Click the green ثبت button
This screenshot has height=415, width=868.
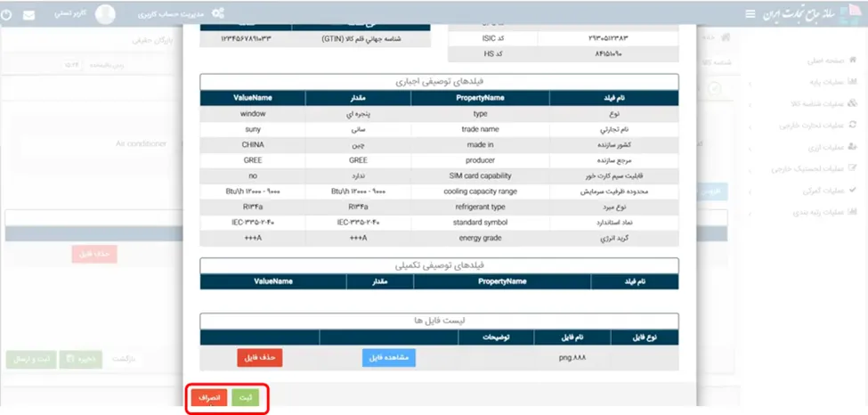pyautogui.click(x=245, y=398)
